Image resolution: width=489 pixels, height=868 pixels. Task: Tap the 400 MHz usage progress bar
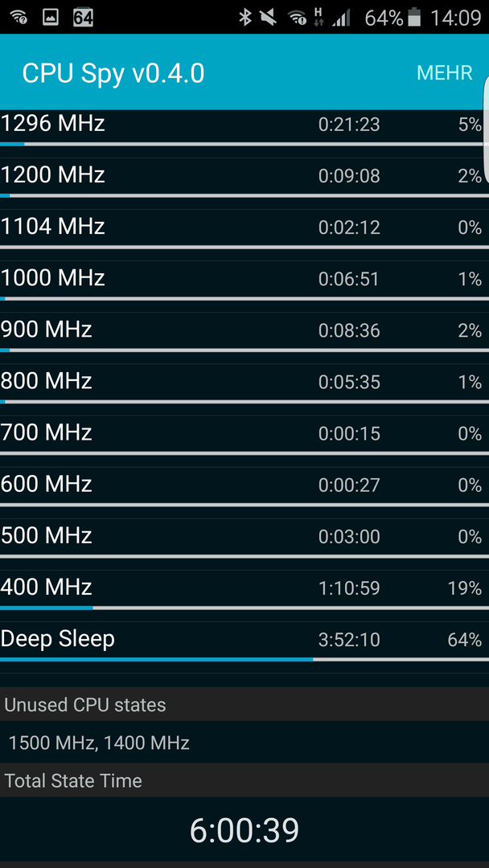click(x=244, y=608)
